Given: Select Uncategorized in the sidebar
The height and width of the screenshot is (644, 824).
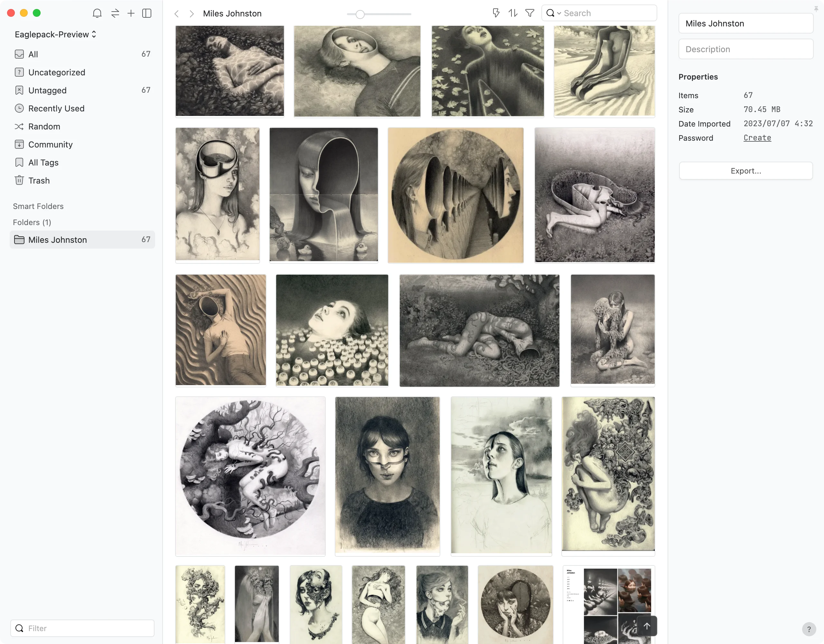Looking at the screenshot, I should click(x=82, y=72).
